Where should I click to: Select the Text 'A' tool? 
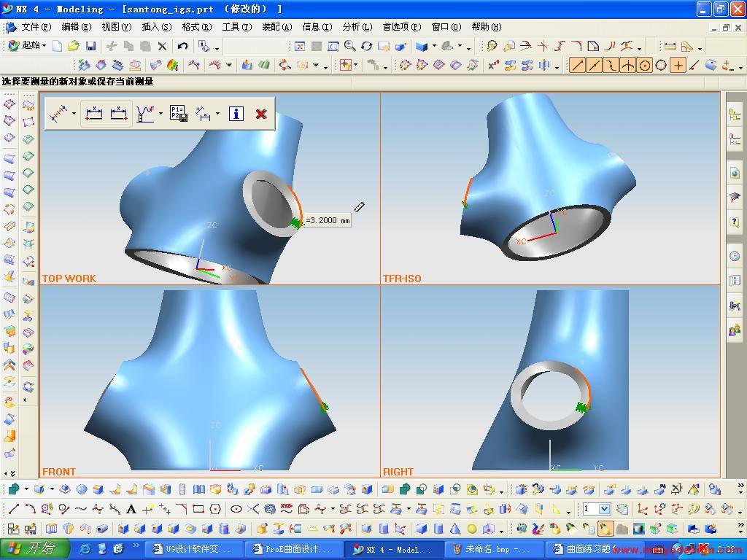tap(131, 509)
